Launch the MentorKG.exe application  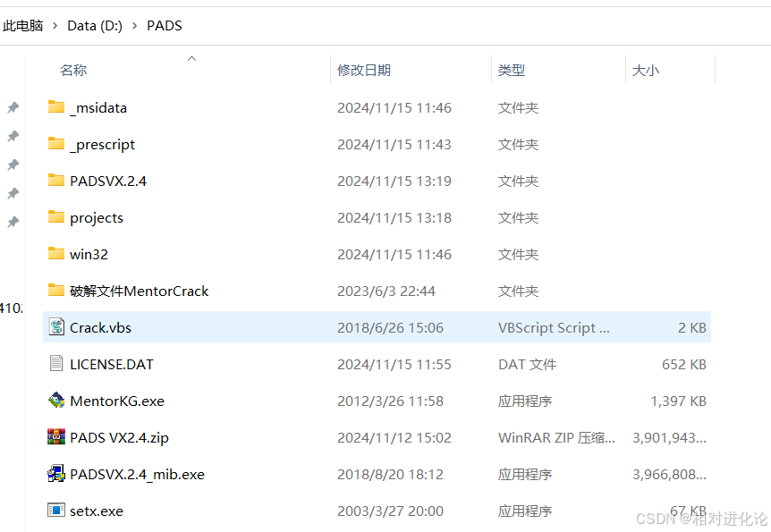coord(114,401)
